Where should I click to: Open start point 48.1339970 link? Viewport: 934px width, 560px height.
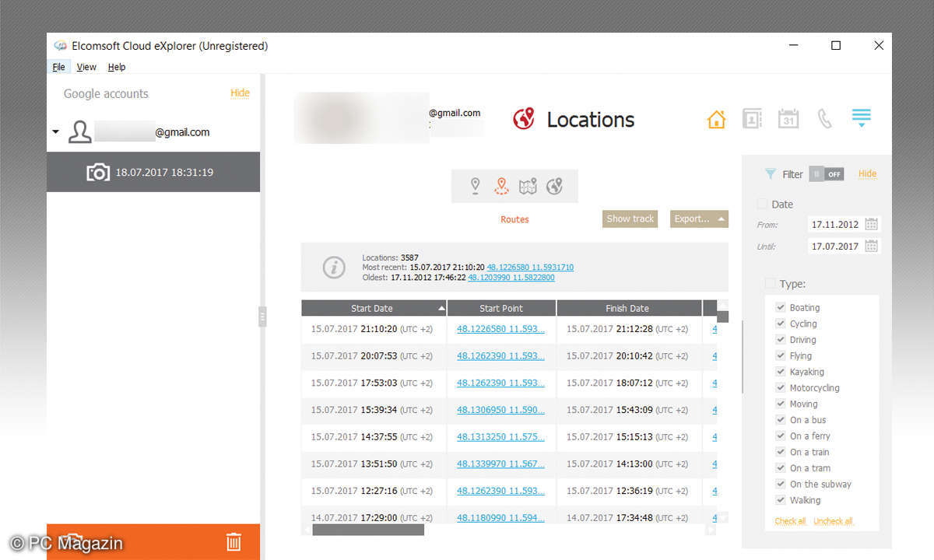(500, 464)
